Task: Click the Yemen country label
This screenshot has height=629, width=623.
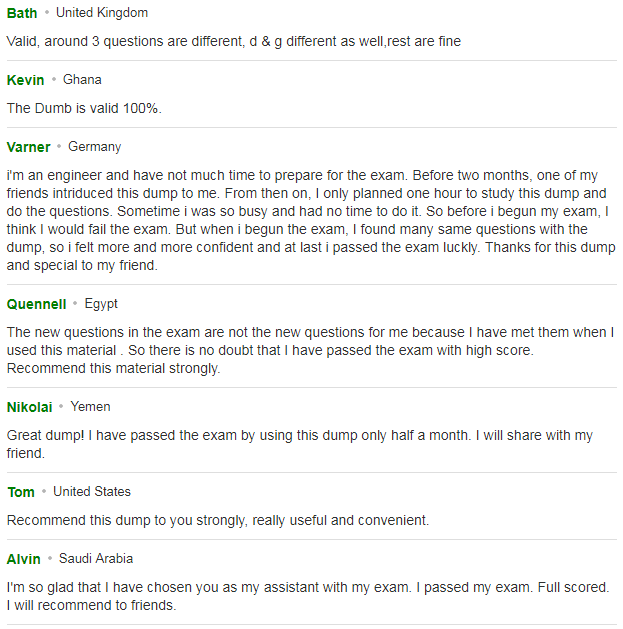Action: 90,406
